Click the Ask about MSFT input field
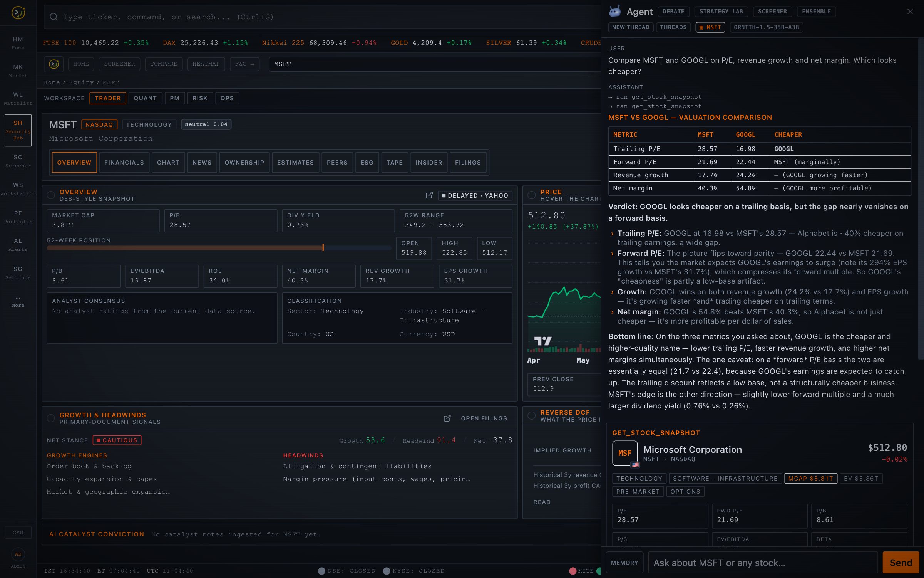Image resolution: width=924 pixels, height=578 pixels. (763, 563)
